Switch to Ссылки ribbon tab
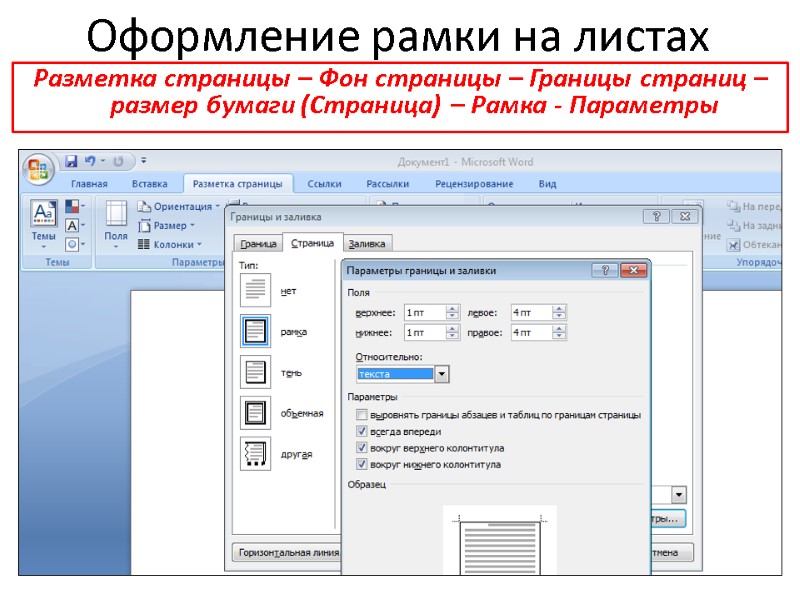The height and width of the screenshot is (600, 800). click(324, 184)
